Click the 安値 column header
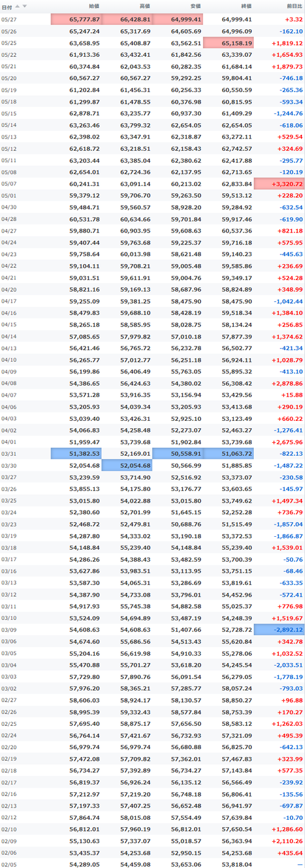The width and height of the screenshot is (305, 868). [195, 7]
